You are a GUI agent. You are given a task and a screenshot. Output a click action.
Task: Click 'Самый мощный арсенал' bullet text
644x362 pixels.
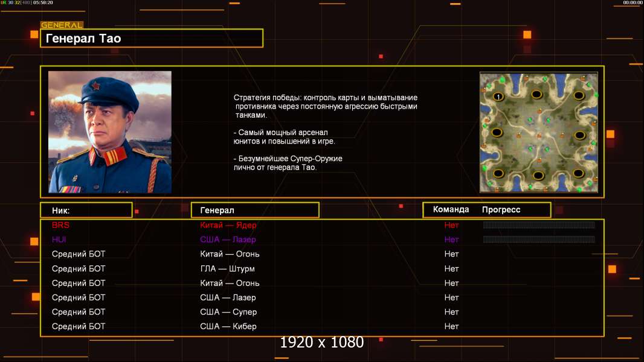coord(281,132)
